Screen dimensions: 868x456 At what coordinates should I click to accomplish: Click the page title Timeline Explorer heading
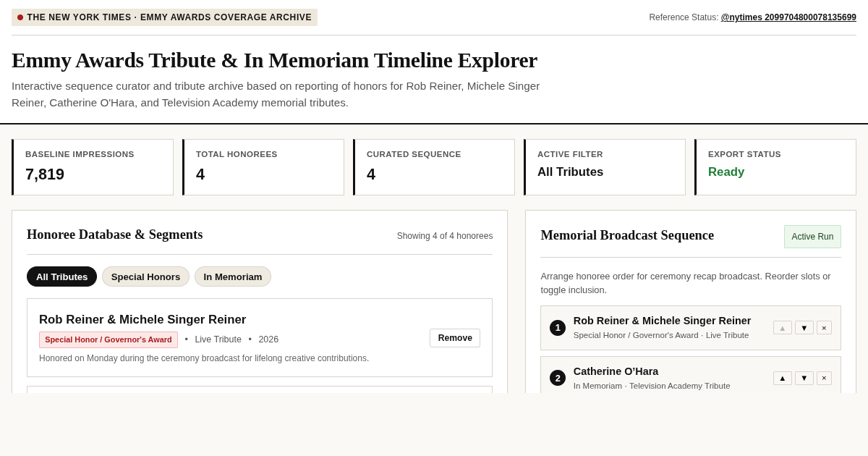click(x=274, y=60)
